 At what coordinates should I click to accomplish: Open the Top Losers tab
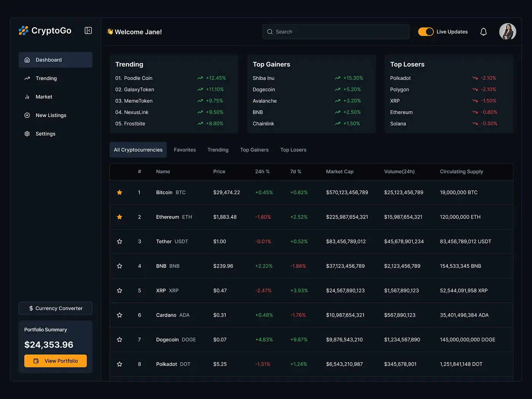[293, 150]
